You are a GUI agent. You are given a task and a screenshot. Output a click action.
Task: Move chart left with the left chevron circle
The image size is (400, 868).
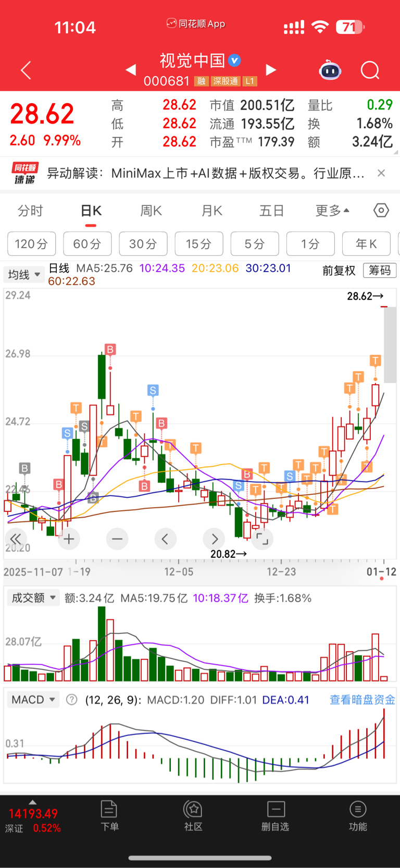click(x=165, y=539)
